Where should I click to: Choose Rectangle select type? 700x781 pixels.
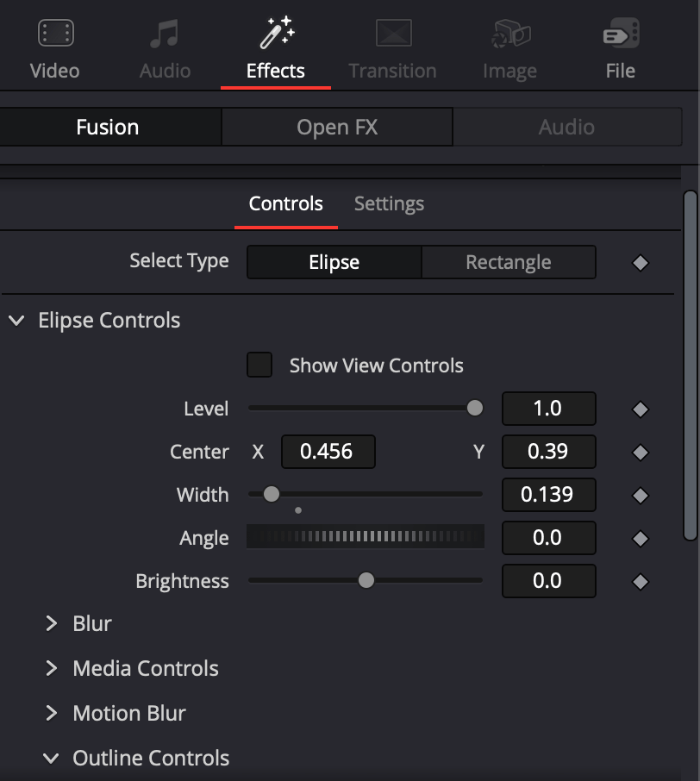coord(509,262)
